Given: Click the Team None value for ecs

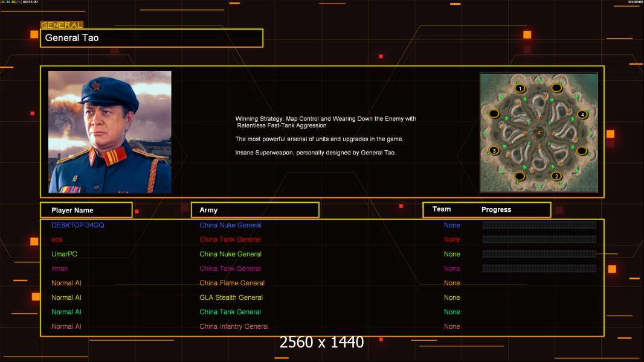Looking at the screenshot, I should click(x=452, y=240).
